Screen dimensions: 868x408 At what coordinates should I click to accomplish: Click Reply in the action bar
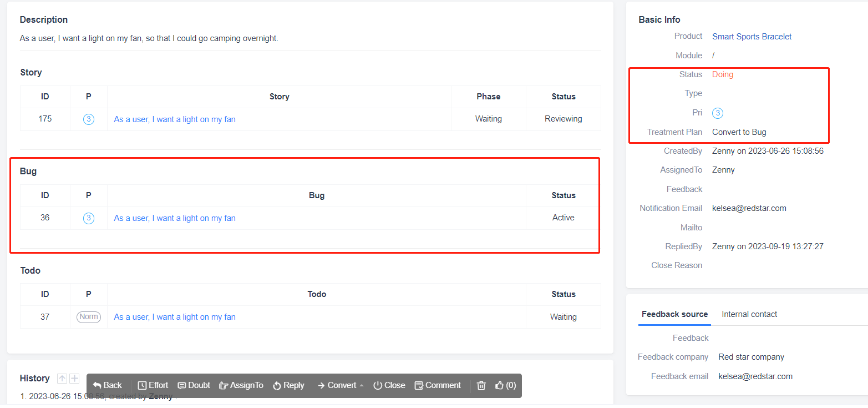click(288, 385)
